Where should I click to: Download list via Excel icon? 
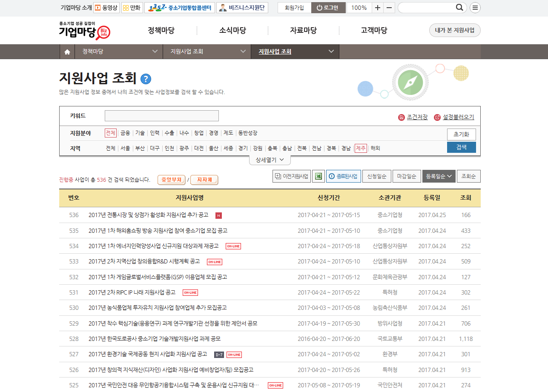[x=318, y=176]
